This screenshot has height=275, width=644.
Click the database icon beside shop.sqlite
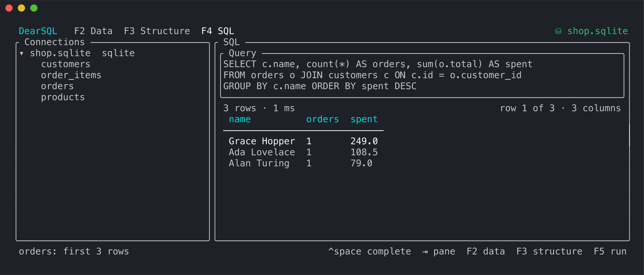click(558, 31)
